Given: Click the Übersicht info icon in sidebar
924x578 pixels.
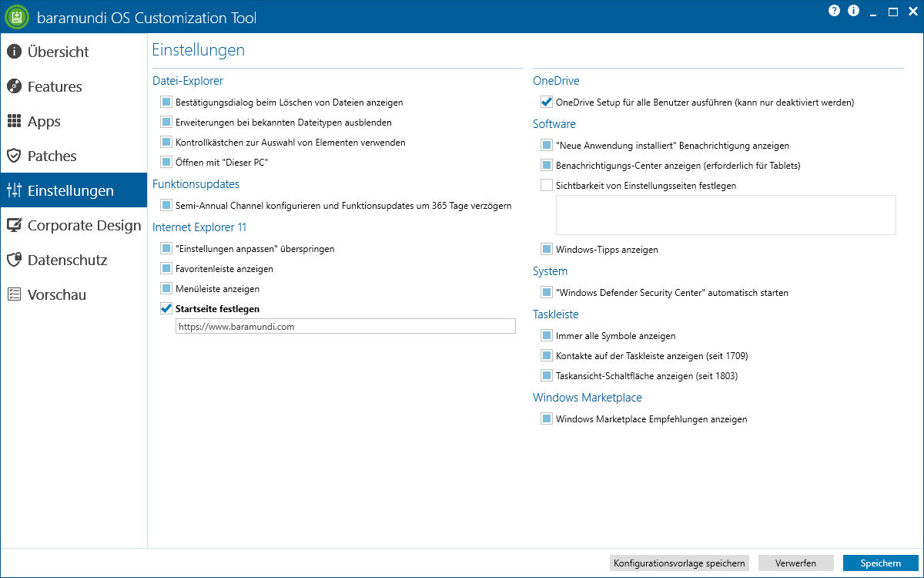Looking at the screenshot, I should [14, 52].
